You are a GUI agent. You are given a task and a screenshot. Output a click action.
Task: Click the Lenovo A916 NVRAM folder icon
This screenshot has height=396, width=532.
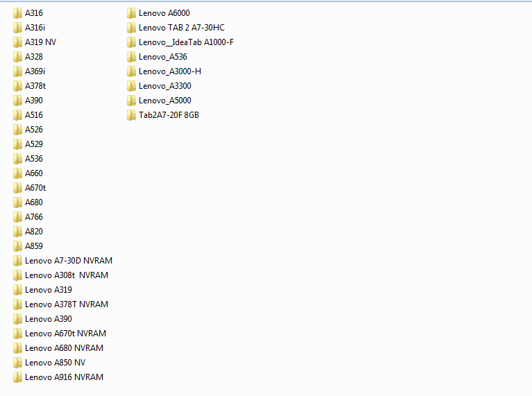(x=17, y=378)
